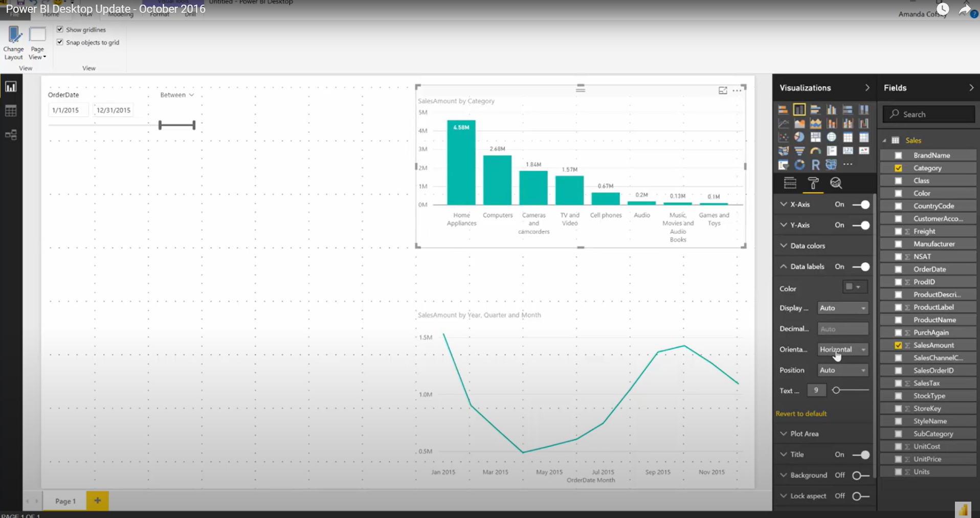Open the Format paint-roller pane
Viewport: 980px width, 518px height.
tap(813, 184)
